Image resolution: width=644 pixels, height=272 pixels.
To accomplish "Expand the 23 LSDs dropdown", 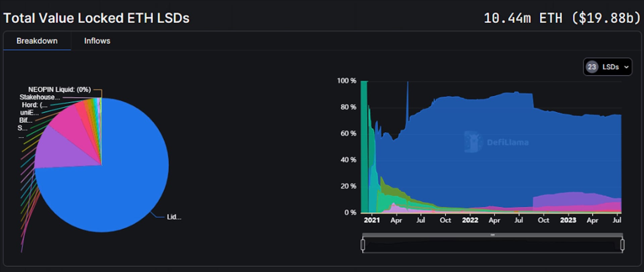I will (x=607, y=67).
